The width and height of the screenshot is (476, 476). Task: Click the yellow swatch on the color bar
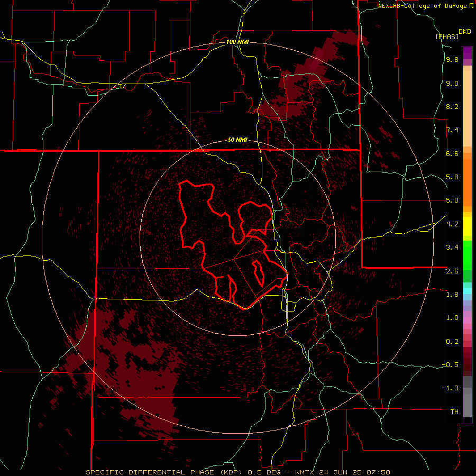(x=467, y=226)
